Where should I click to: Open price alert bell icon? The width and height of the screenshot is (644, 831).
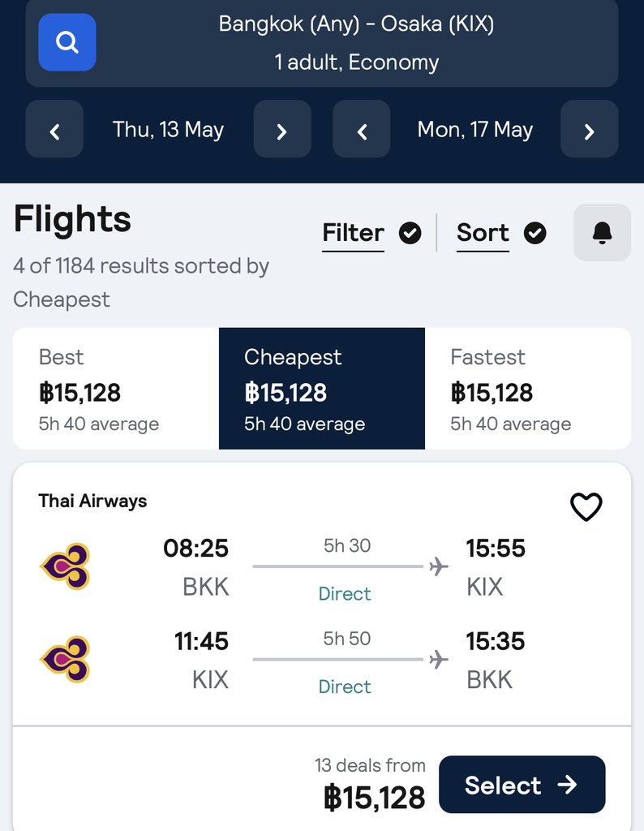click(602, 233)
